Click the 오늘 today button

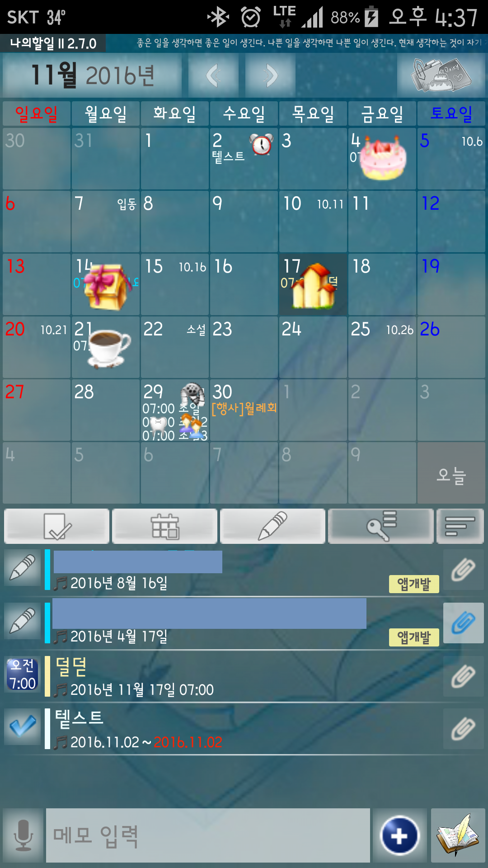point(451,473)
